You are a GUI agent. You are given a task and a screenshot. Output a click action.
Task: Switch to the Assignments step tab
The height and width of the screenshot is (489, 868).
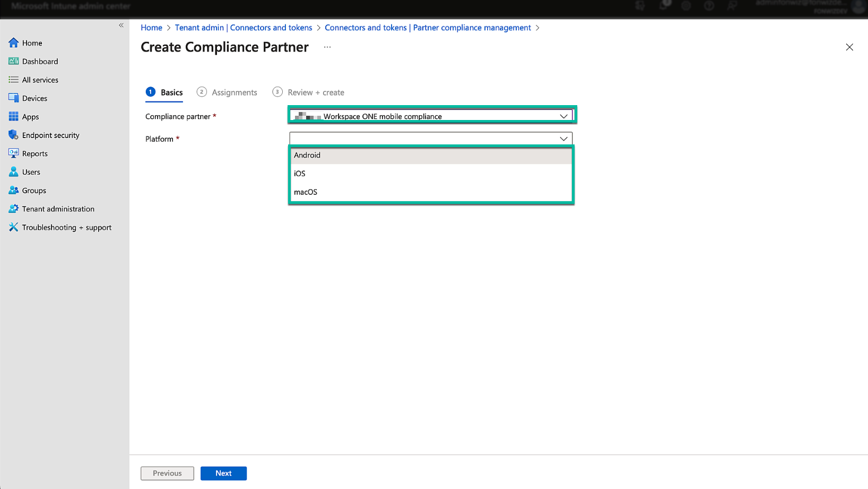[233, 92]
